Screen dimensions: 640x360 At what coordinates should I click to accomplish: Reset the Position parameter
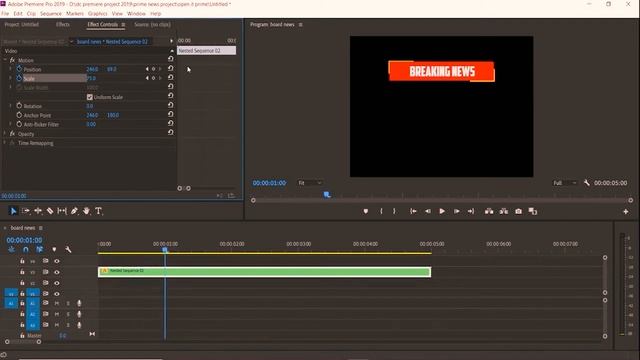coord(171,69)
